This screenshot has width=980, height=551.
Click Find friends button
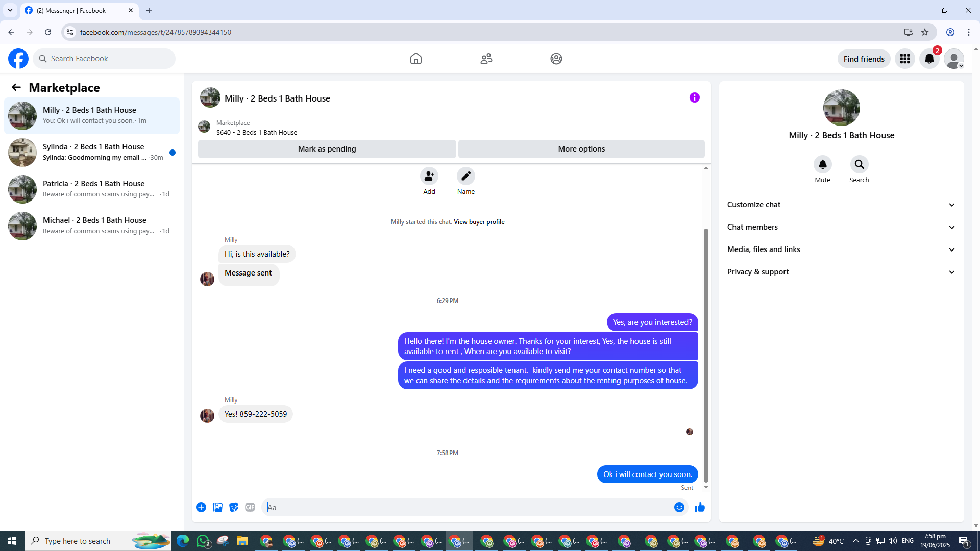[864, 59]
